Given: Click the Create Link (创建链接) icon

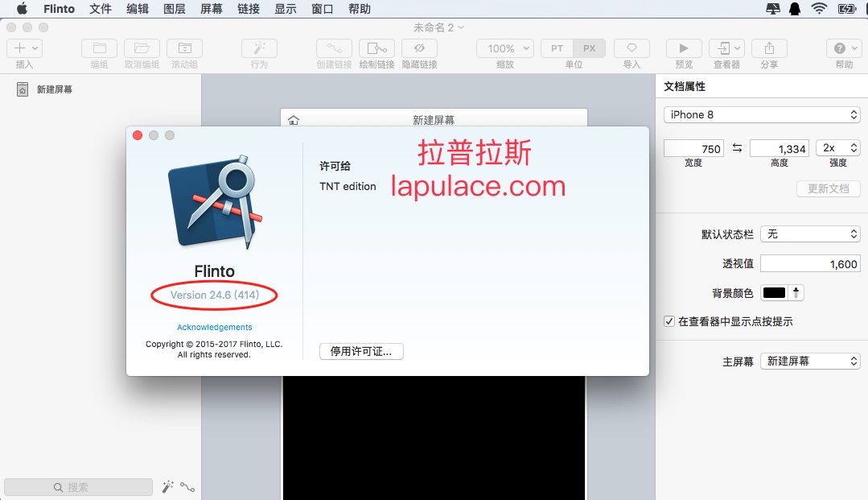Looking at the screenshot, I should tap(334, 48).
